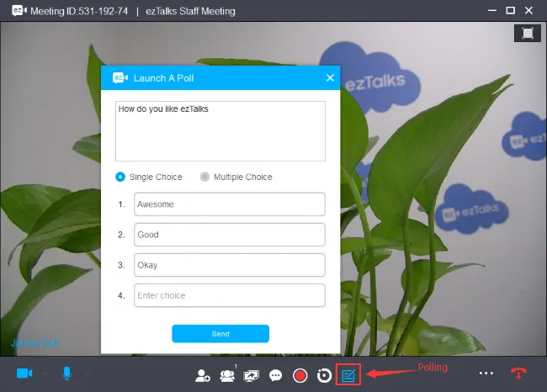Click the red hang up icon

[x=518, y=373]
